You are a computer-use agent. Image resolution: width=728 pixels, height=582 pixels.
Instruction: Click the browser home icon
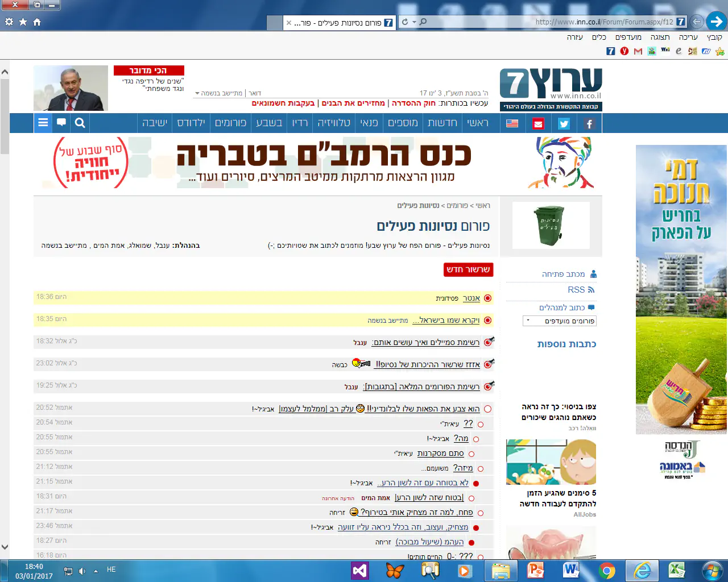point(37,22)
